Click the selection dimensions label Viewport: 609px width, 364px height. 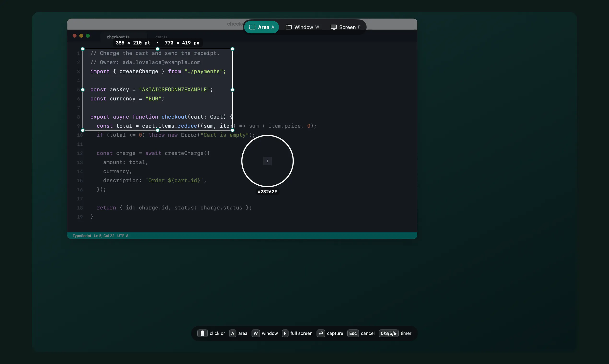[158, 43]
